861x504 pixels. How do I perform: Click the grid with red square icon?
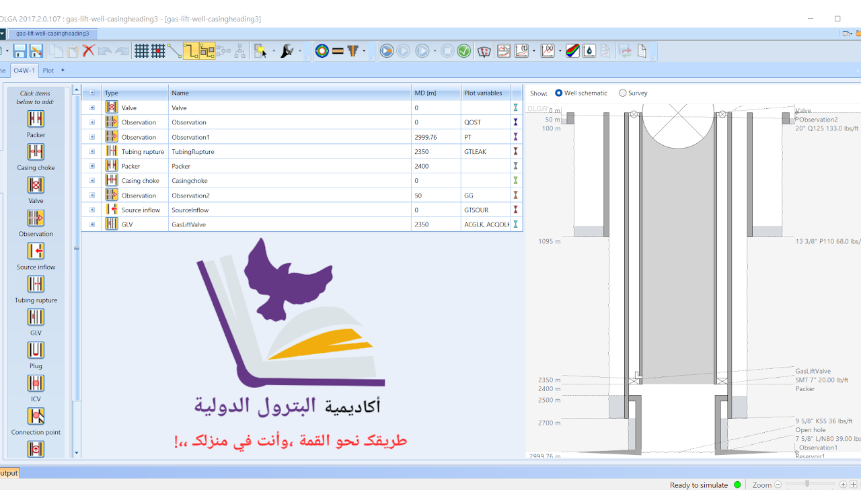tap(158, 50)
